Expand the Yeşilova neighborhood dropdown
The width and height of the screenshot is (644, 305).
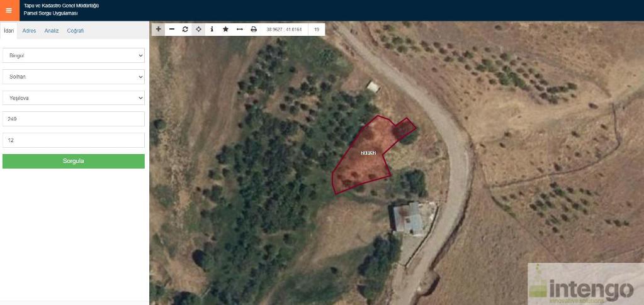click(74, 98)
